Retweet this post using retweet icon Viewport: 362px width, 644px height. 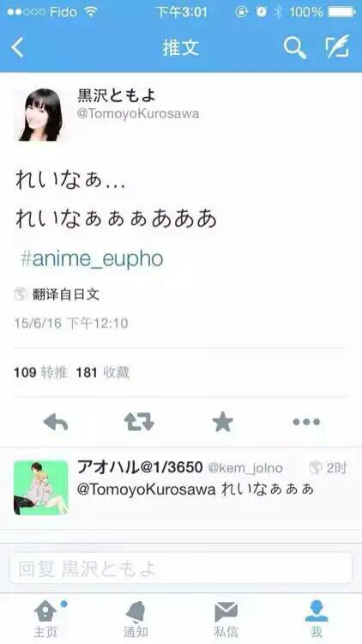tap(139, 422)
